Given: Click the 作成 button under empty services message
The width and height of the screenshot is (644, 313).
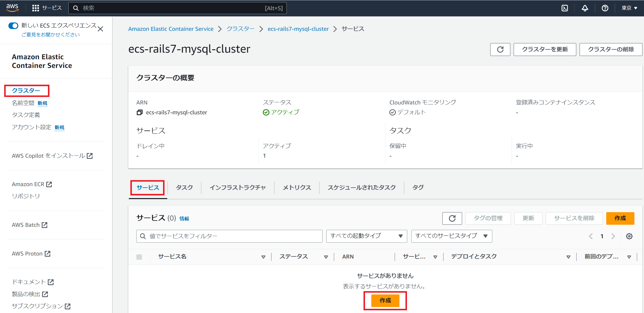Looking at the screenshot, I should click(385, 300).
